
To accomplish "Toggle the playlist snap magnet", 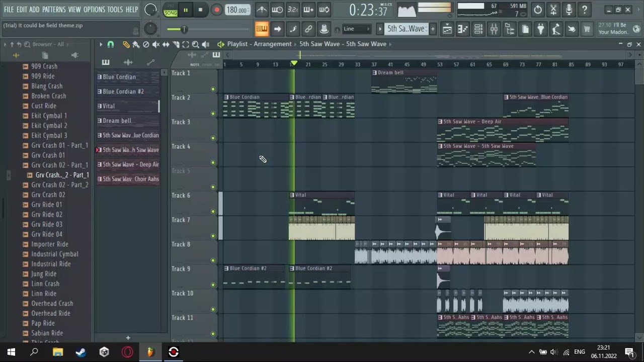I will click(111, 44).
